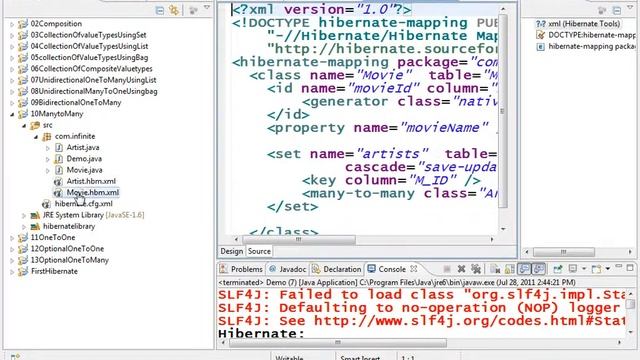This screenshot has width=640, height=360.
Task: Select 06CollectionOfCompositeValuetypes project
Action: pos(91,69)
